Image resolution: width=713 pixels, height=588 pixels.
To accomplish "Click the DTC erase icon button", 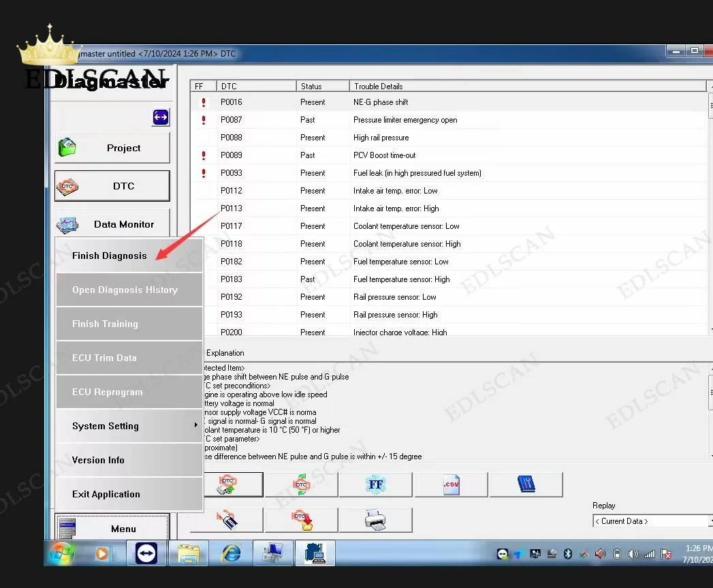I will [x=227, y=520].
